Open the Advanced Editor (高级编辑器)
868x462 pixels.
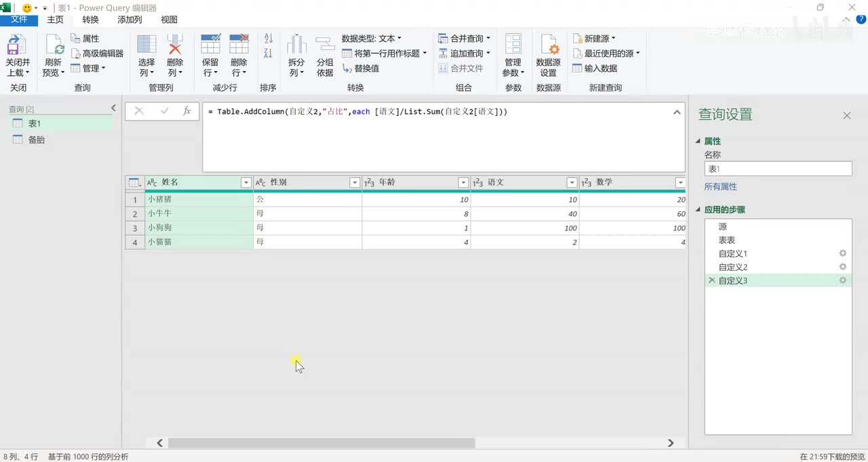97,54
